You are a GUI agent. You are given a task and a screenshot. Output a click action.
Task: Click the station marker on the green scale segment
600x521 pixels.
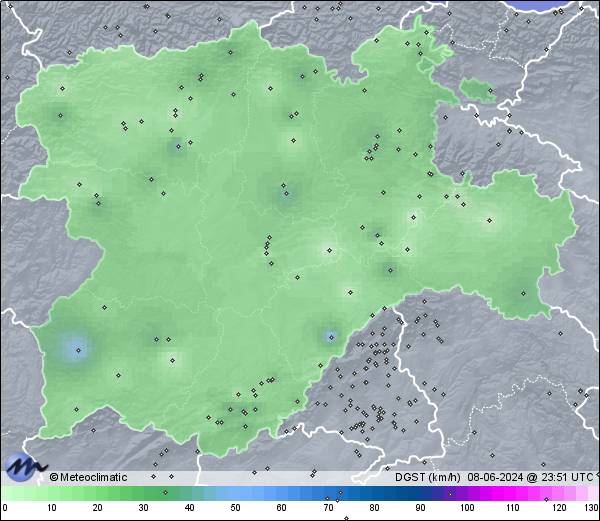(165, 492)
